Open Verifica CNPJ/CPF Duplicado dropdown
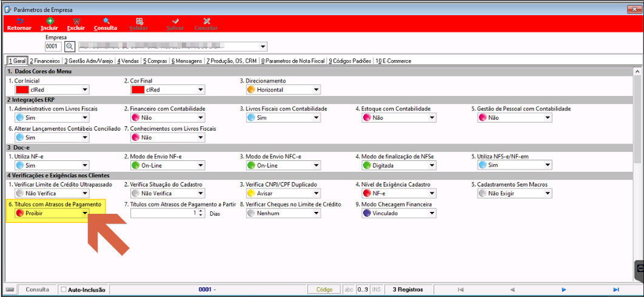644x297 pixels. [x=317, y=193]
